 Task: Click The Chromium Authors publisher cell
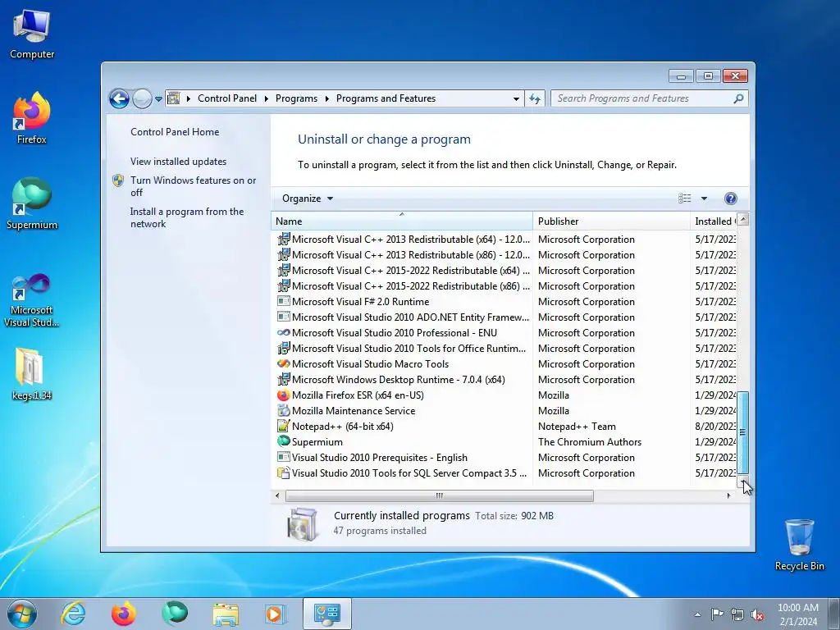(589, 442)
